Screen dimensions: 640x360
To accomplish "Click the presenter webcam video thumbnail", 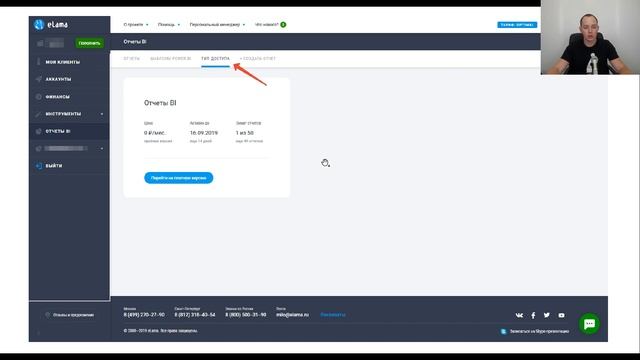I will pos(590,37).
